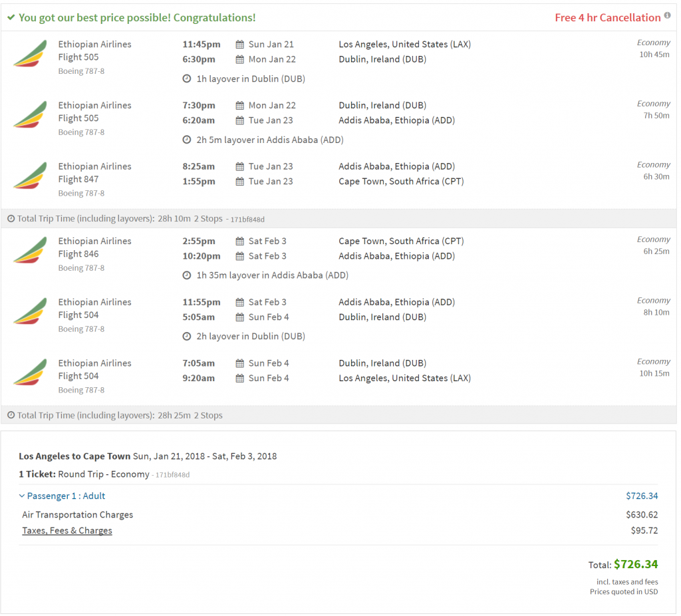
Task: Click calendar icon beside Sat Feb 3 departure at 11:55pm
Action: [x=239, y=303]
